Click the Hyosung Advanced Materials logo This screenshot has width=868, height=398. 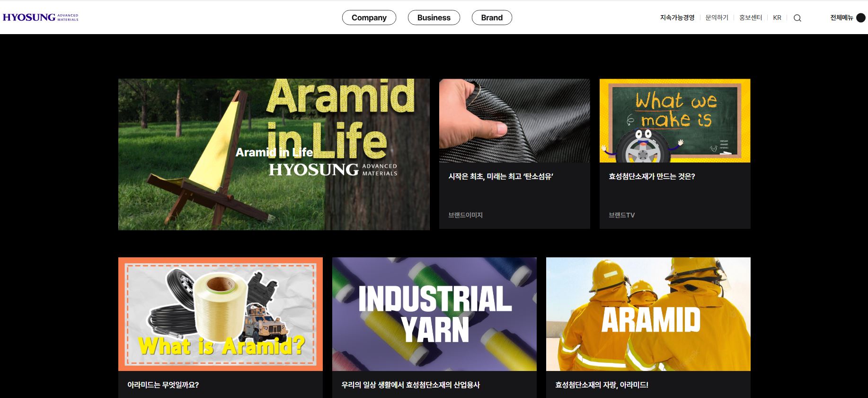[40, 18]
